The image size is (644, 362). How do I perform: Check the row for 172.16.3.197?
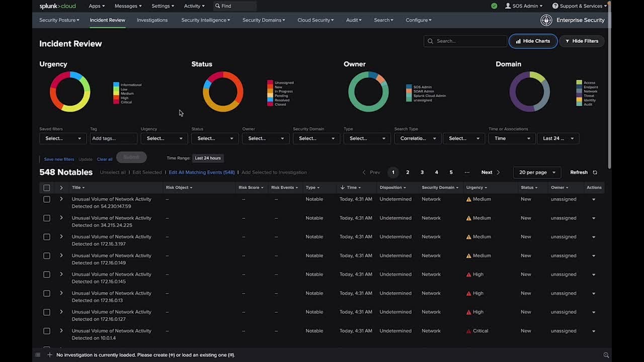pyautogui.click(x=47, y=237)
